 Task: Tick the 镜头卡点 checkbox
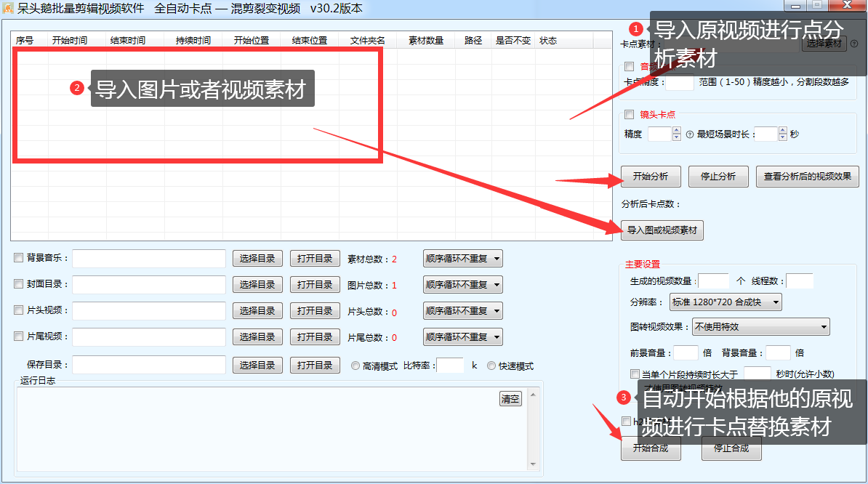[x=630, y=115]
